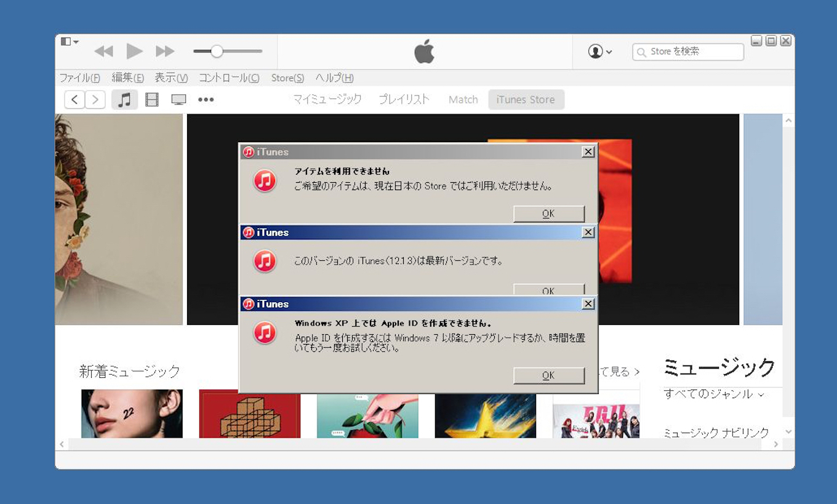
Task: Click the rewind playback button
Action: click(x=103, y=52)
